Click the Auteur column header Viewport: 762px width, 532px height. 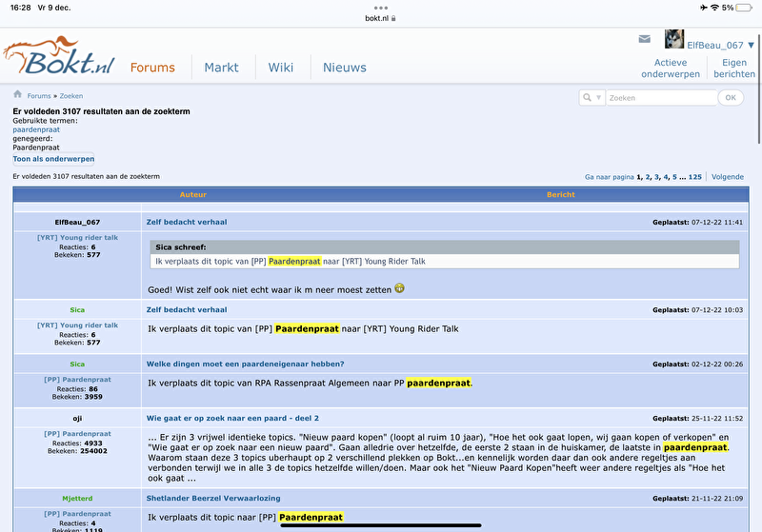(193, 195)
